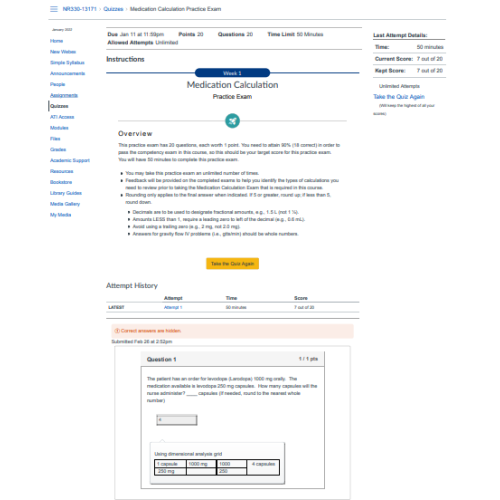The width and height of the screenshot is (500, 500).
Task: Open the Attempt 1 link in Attempt History
Action: (x=173, y=307)
